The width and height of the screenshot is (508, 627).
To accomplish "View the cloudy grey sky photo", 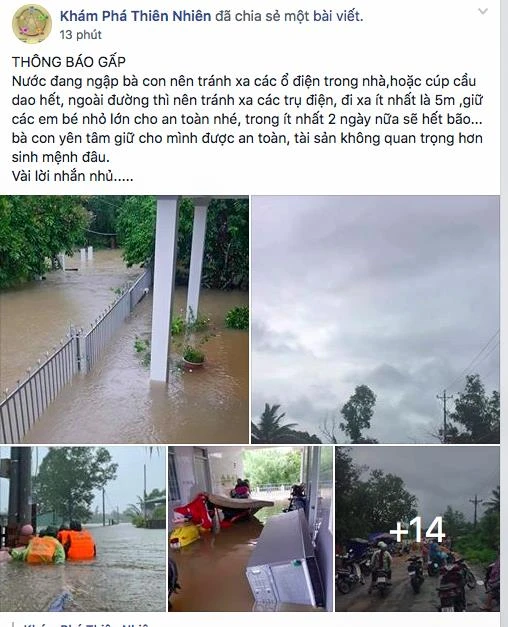I will coord(375,319).
